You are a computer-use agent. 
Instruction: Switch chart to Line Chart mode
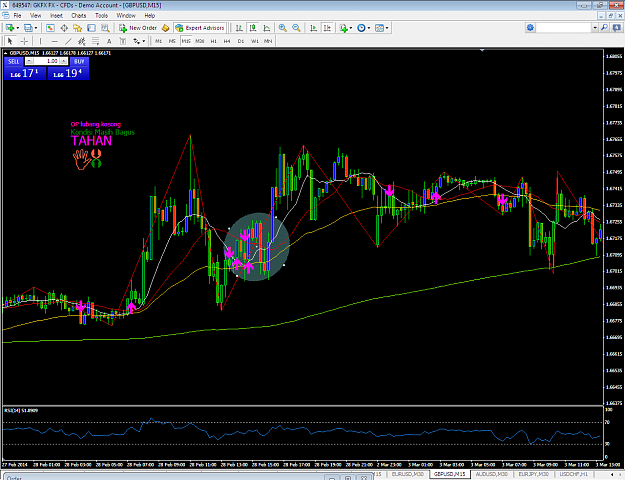tap(267, 28)
